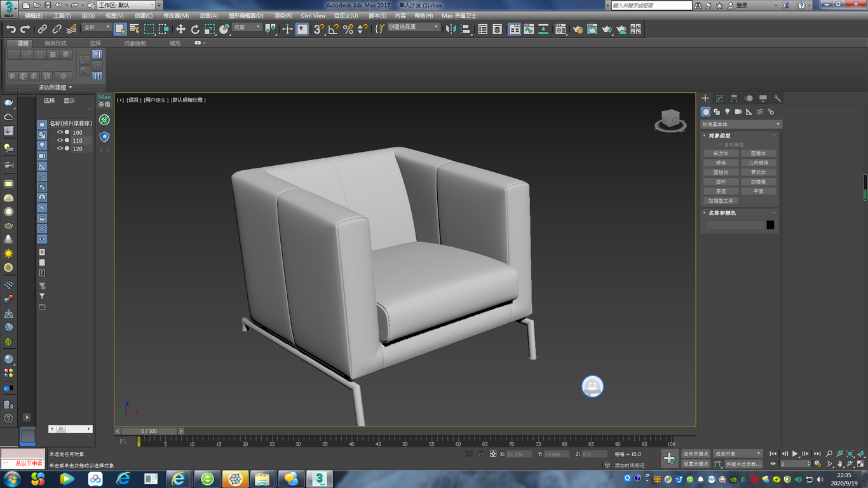Toggle the Angle Snap icon
This screenshot has height=488, width=868.
point(334,29)
